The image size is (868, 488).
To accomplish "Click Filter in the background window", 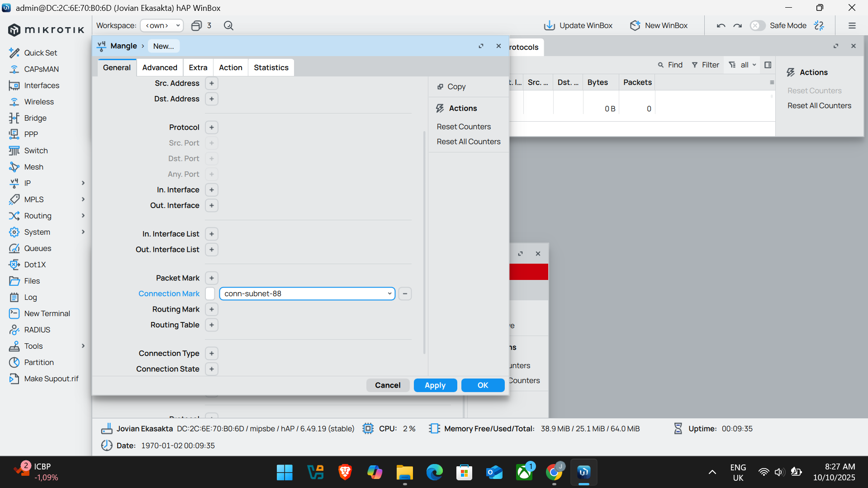I will (x=706, y=65).
